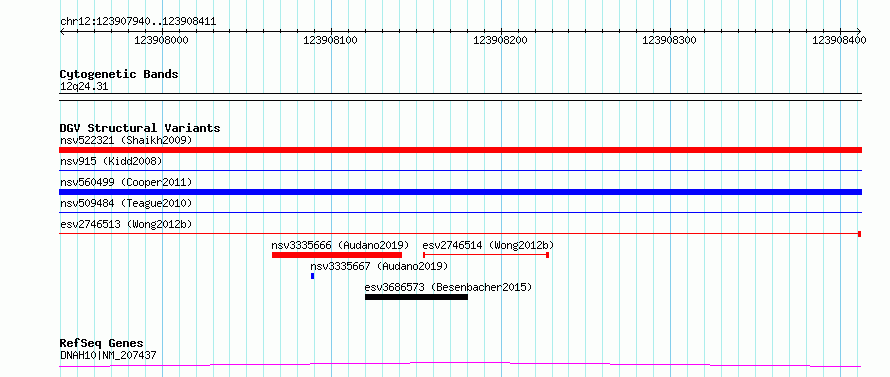This screenshot has width=890, height=377.
Task: Click ruler position 123908200
Action: click(501, 40)
